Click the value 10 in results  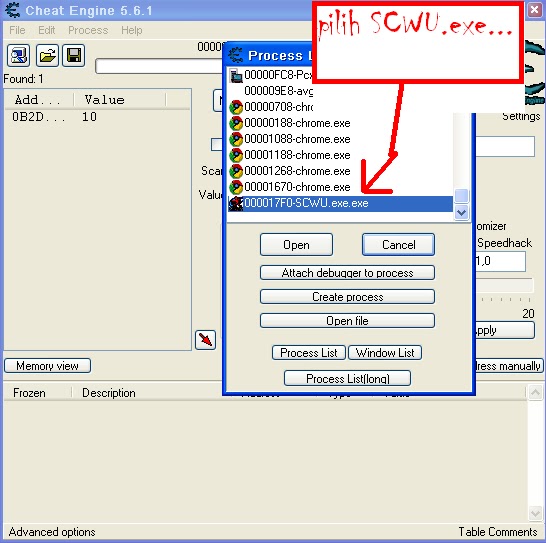89,117
